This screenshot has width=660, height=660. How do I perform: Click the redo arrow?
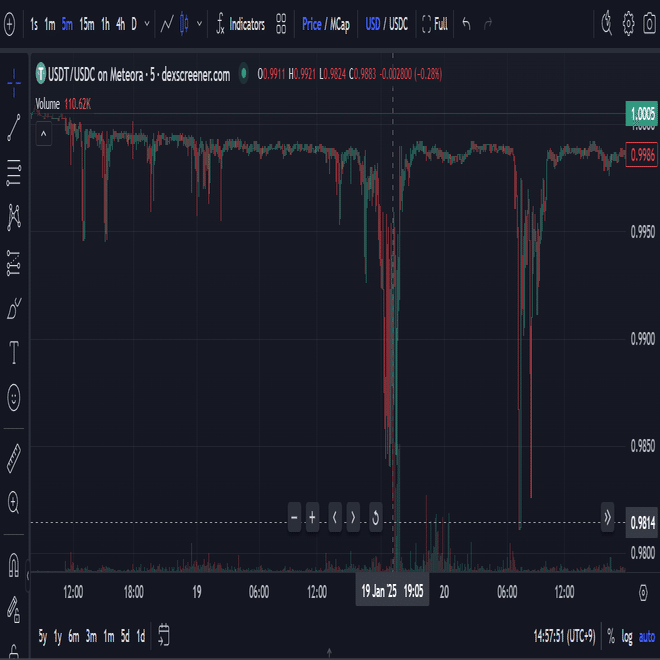(x=488, y=24)
